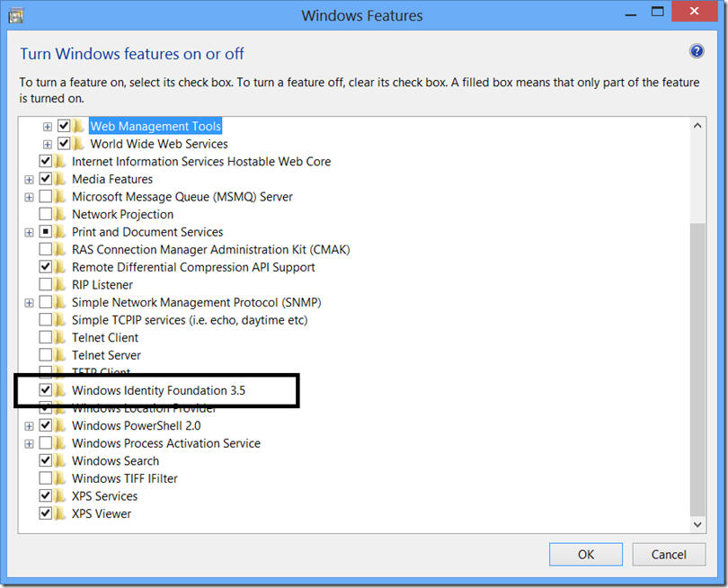
Task: Enable the Telnet Server checkbox
Action: [x=46, y=355]
